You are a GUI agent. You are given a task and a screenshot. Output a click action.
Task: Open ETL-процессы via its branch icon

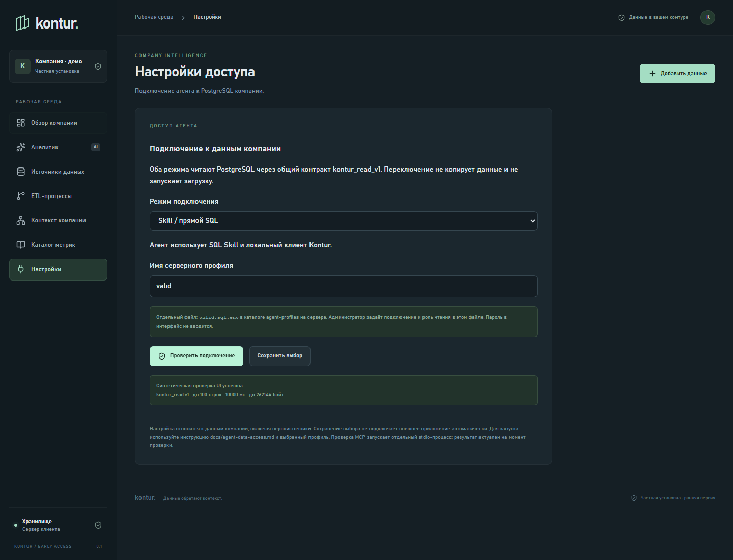21,196
